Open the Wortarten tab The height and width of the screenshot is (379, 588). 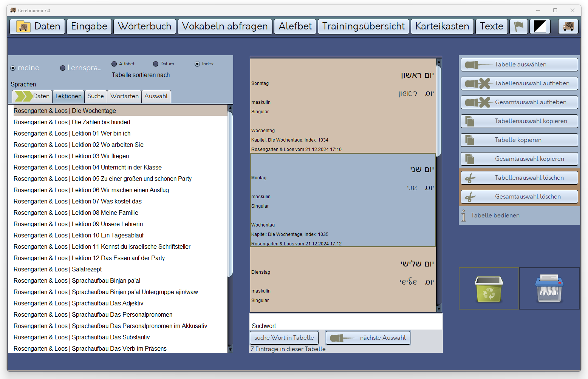pos(124,96)
